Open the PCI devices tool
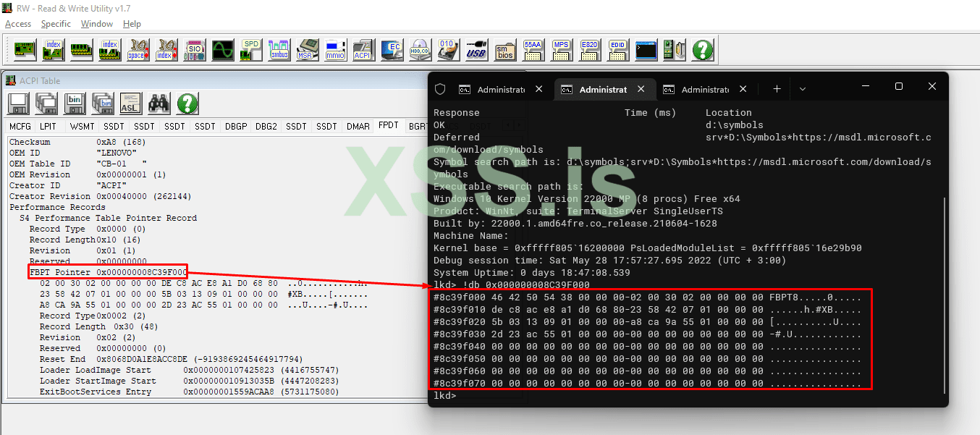The image size is (980, 435). [24, 50]
